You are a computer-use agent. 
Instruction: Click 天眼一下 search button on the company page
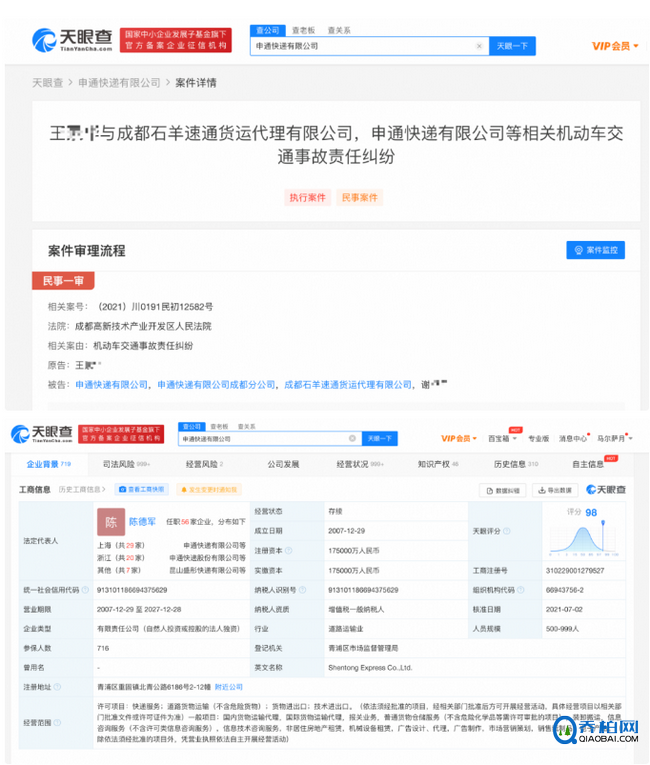tap(379, 439)
